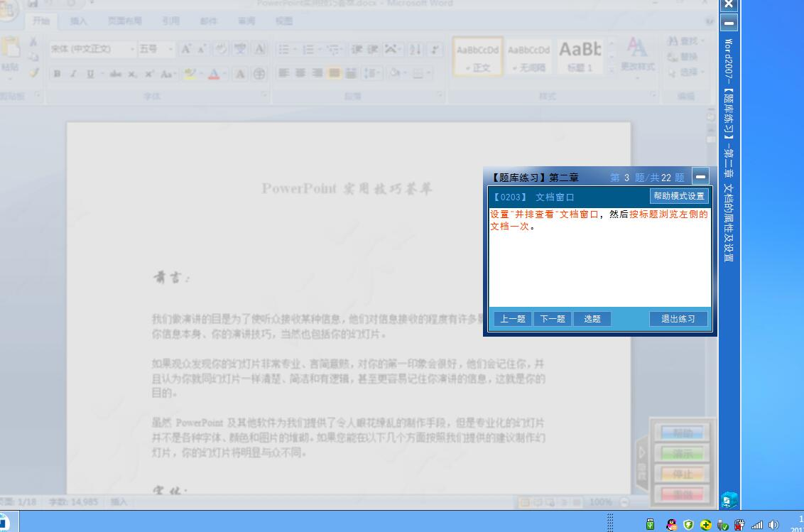Open the font size dropdown
The height and width of the screenshot is (532, 804).
coord(170,49)
